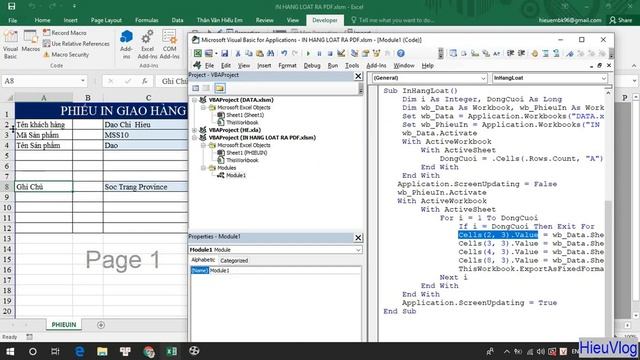Viewport: 640px width, 360px height.
Task: Close the Properties - Module1 panel
Action: [358, 238]
